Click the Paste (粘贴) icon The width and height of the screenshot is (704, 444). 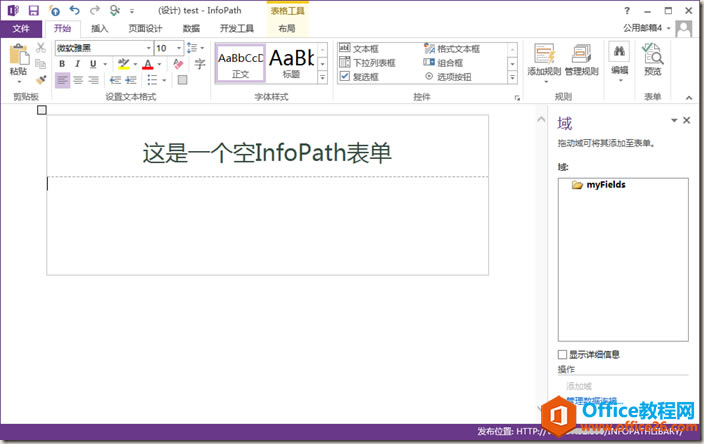(x=17, y=58)
